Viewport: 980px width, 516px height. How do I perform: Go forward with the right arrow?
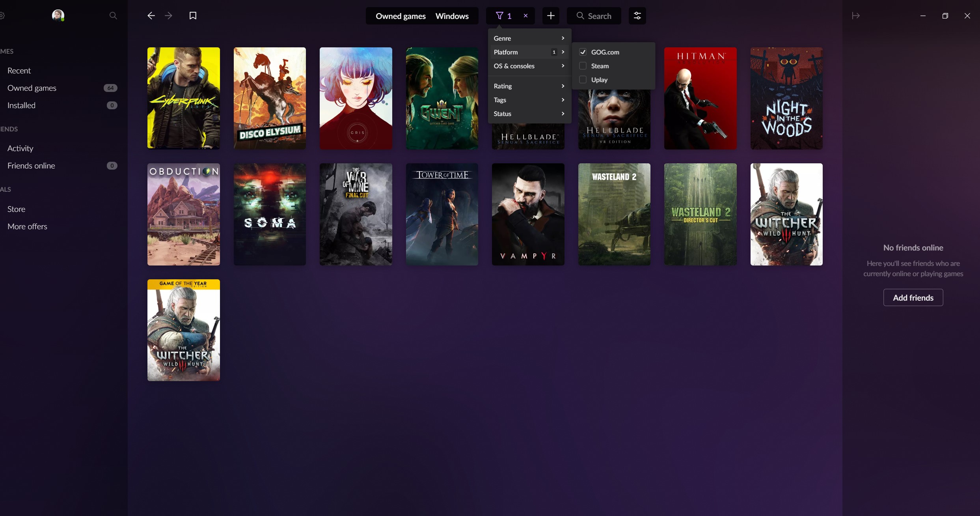[x=168, y=16]
